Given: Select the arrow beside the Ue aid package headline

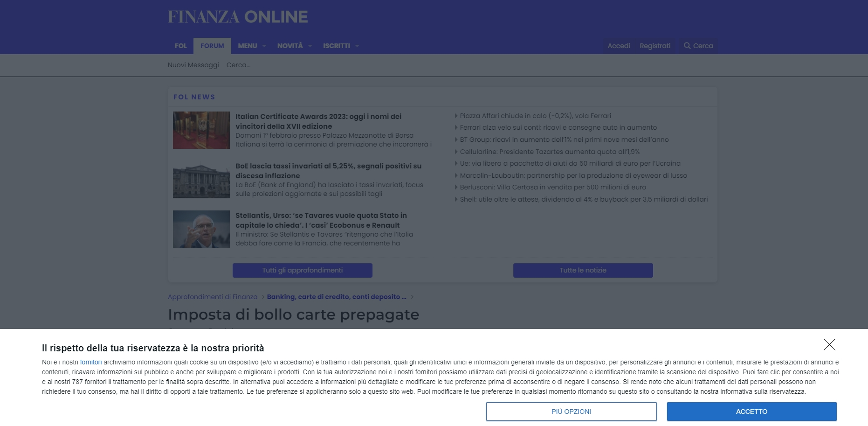Looking at the screenshot, I should [x=456, y=163].
